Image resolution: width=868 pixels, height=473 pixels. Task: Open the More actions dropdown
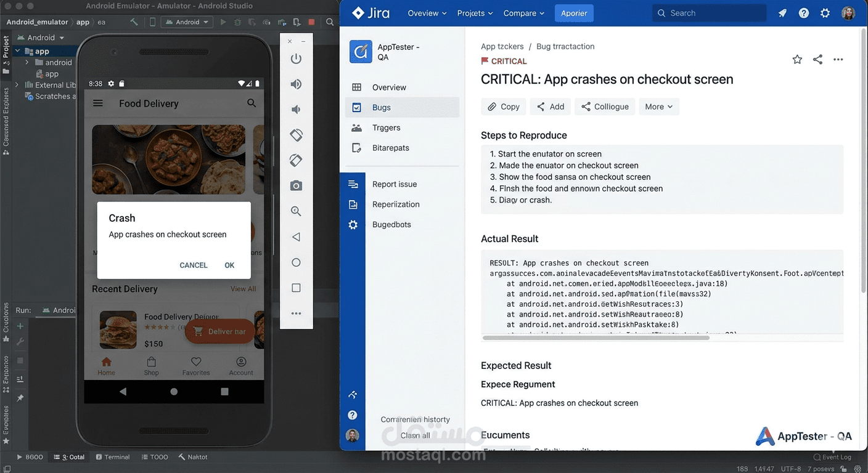tap(658, 106)
